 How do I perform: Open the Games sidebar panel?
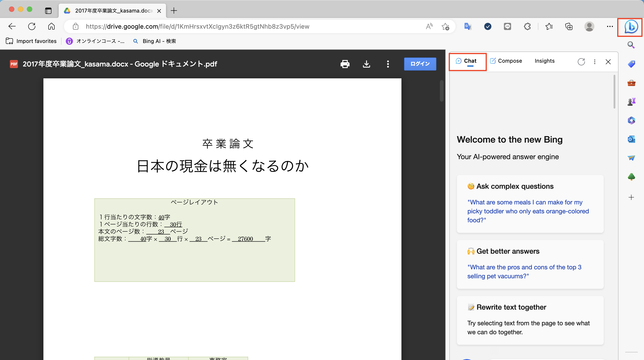click(631, 101)
